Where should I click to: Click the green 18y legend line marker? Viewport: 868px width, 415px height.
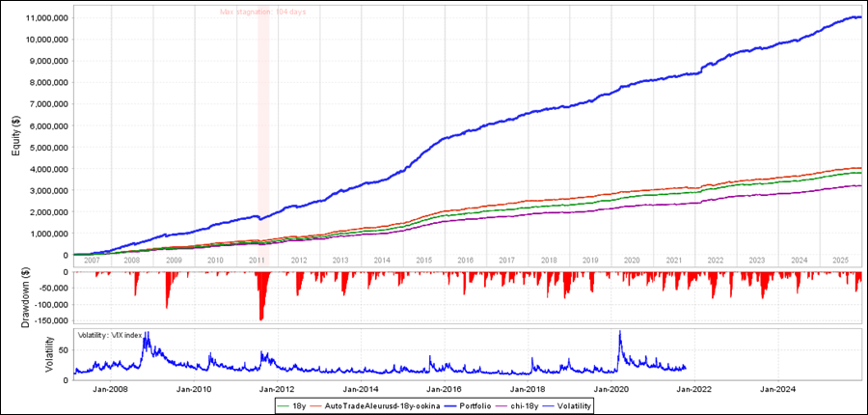(x=283, y=406)
